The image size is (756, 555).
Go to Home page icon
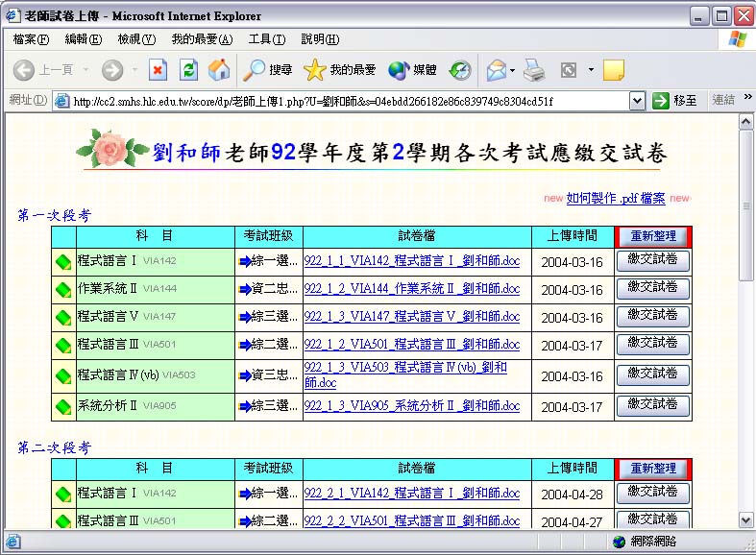pos(219,69)
